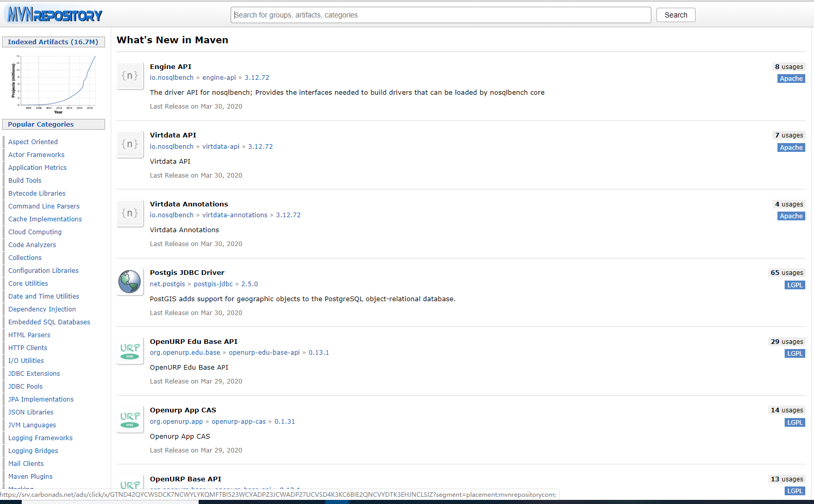Image resolution: width=814 pixels, height=504 pixels.
Task: Open the openurp-app-cas artifact link
Action: [x=239, y=422]
